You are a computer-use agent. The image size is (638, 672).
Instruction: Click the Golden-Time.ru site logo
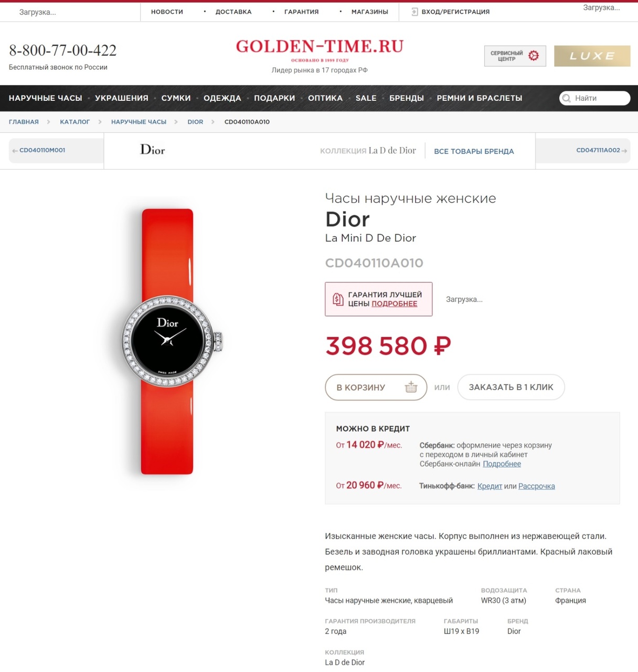click(x=320, y=50)
